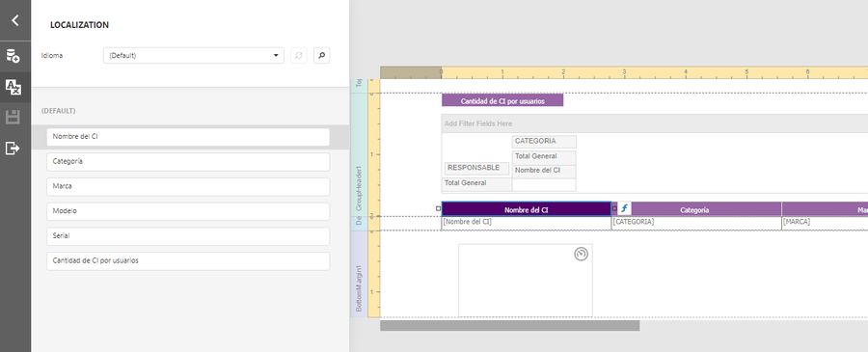Select the BottomMargin1 band label
This screenshot has width=868, height=352.
359,287
